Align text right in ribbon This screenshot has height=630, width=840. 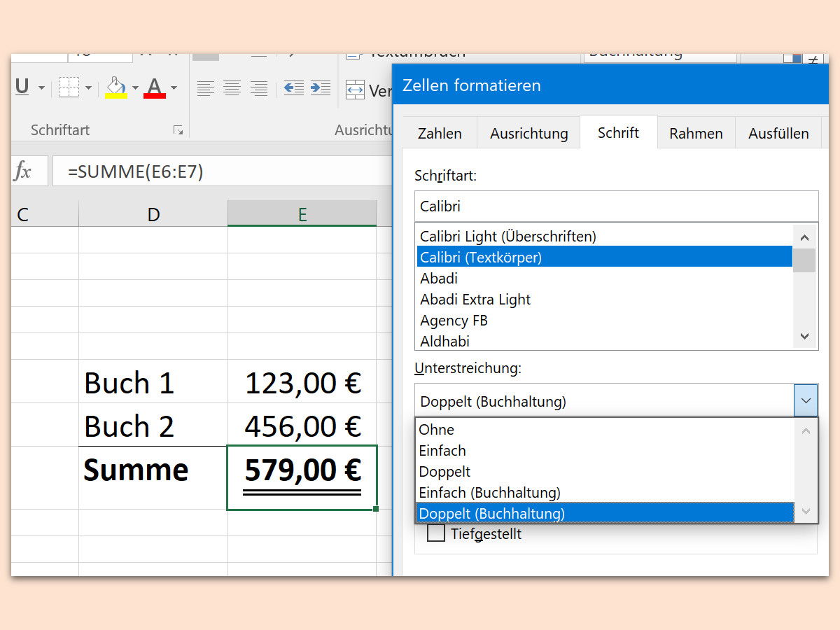(259, 88)
